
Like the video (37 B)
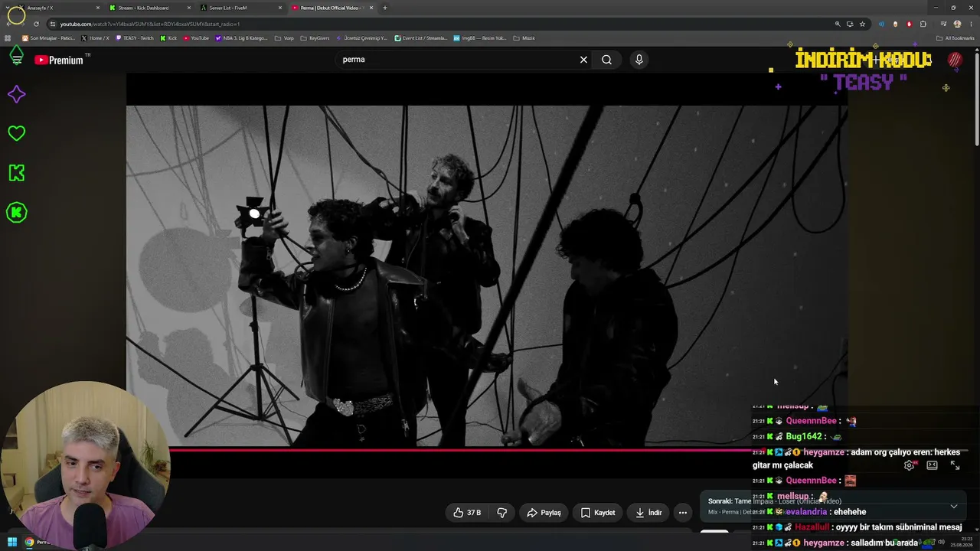tap(467, 513)
